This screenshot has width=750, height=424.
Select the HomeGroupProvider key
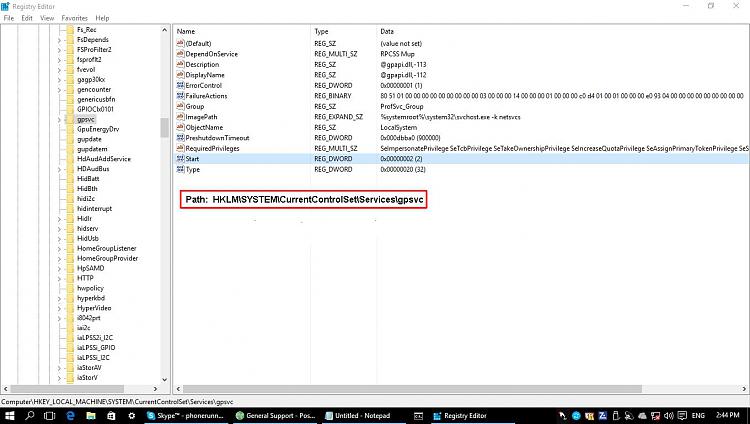(x=108, y=258)
